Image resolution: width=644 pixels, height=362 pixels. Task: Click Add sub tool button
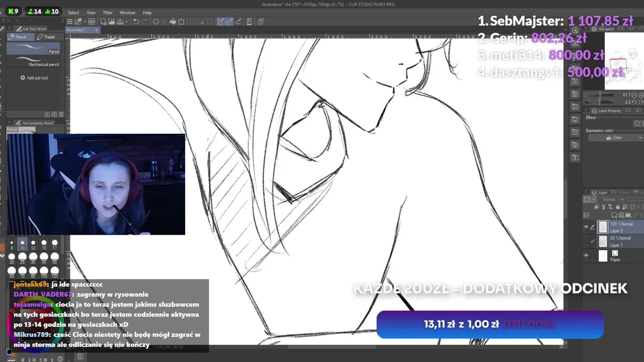click(34, 78)
